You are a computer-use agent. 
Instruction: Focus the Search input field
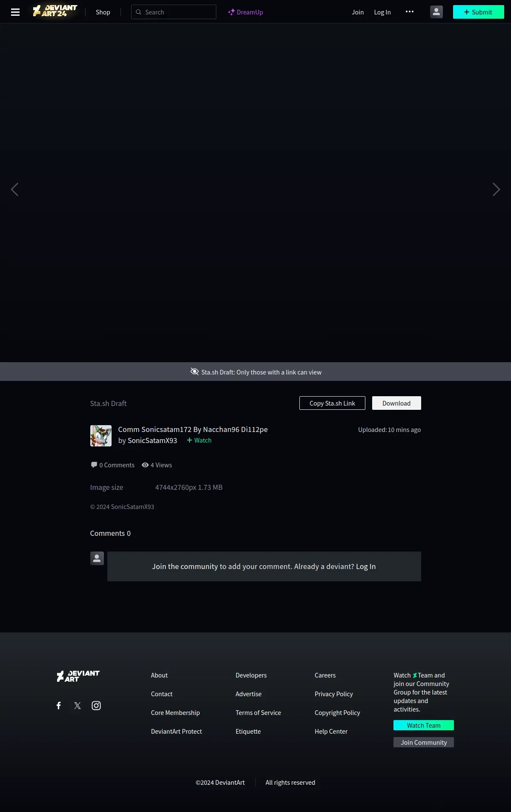[x=174, y=12]
